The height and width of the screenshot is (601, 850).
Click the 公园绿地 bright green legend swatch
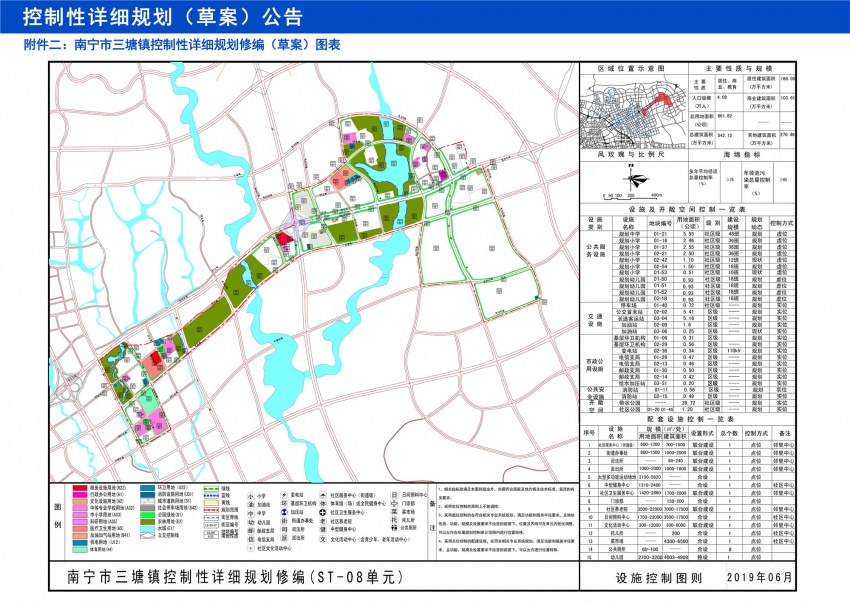(147, 515)
